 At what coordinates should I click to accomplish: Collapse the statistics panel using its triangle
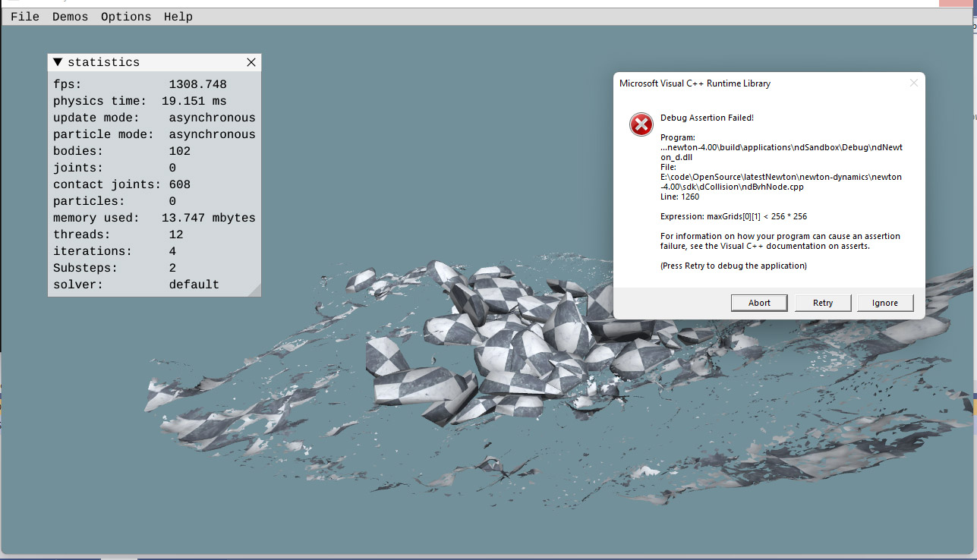coord(58,62)
